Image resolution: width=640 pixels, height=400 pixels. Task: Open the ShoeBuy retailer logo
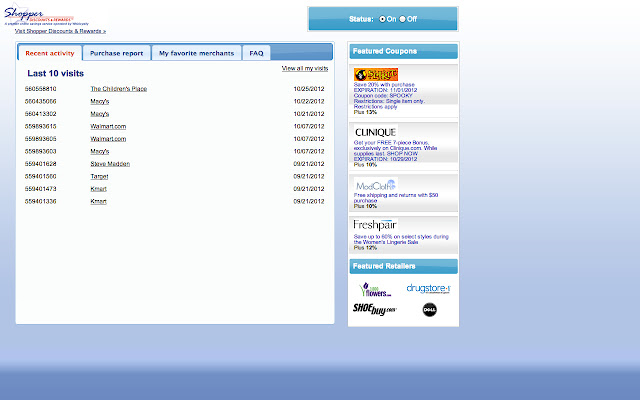[x=376, y=310]
